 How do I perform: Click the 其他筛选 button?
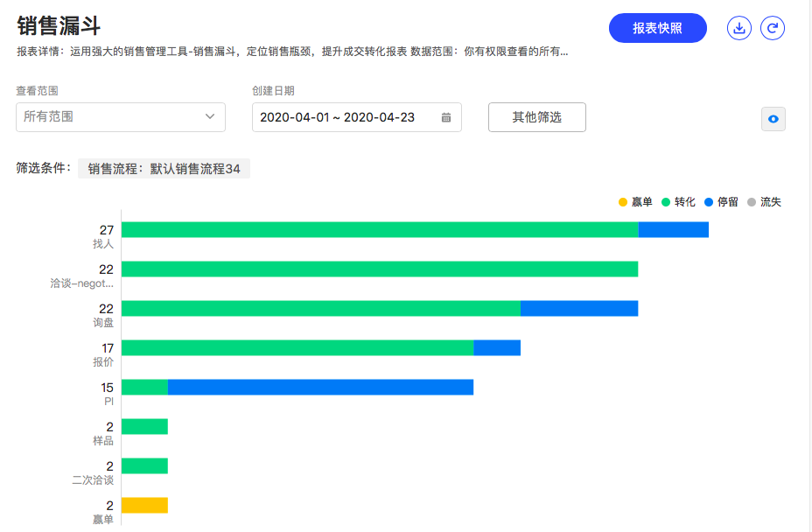(536, 117)
